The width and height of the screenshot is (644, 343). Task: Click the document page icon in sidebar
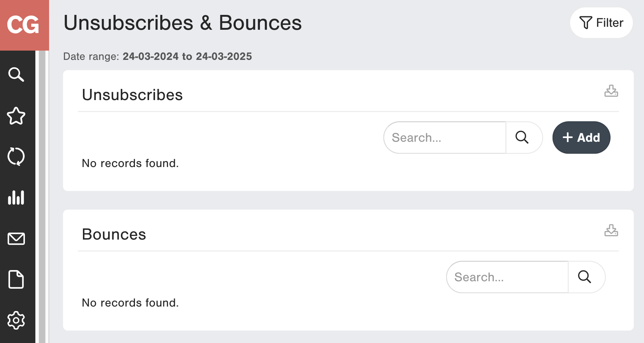click(16, 279)
